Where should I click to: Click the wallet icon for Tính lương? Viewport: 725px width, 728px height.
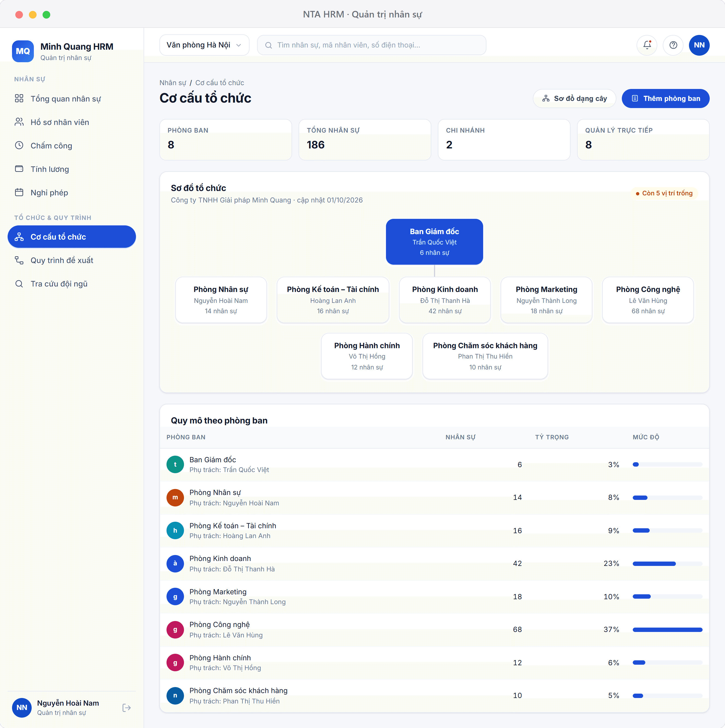19,169
